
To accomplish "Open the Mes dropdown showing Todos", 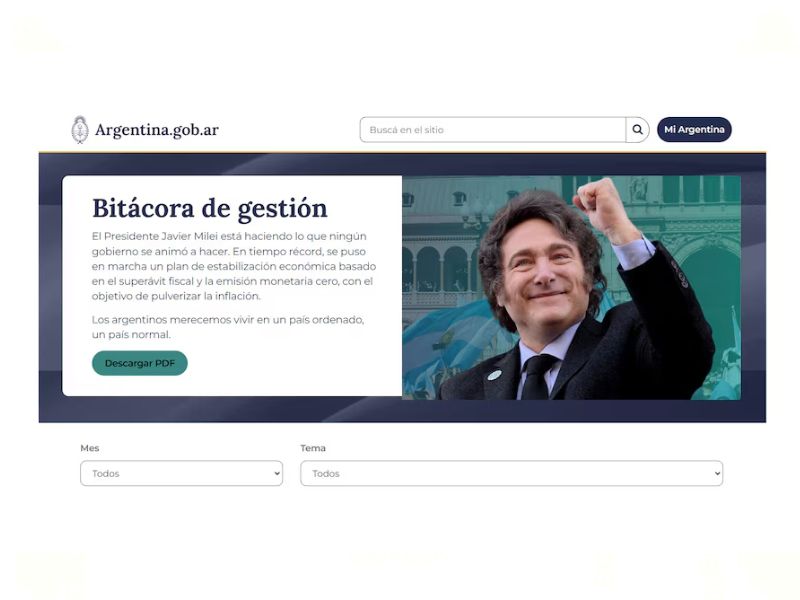I will pyautogui.click(x=181, y=473).
